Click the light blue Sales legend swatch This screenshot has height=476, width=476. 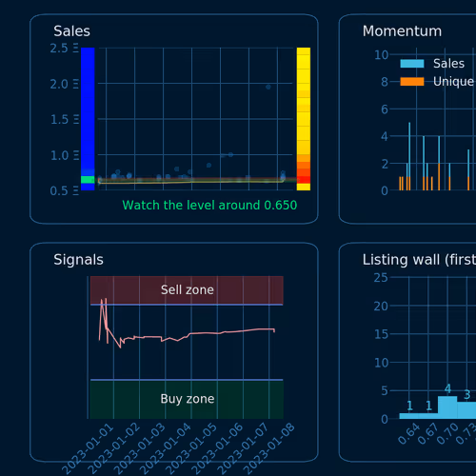(x=412, y=64)
